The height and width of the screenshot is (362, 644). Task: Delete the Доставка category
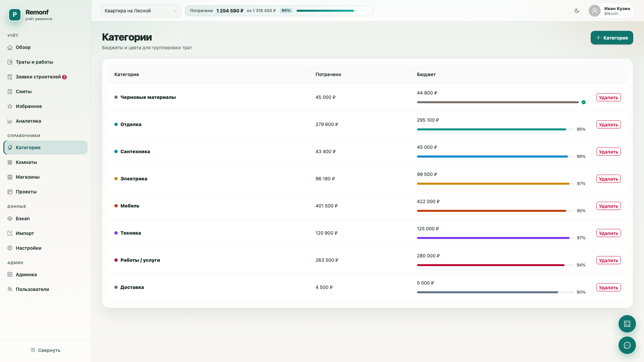pos(608,287)
